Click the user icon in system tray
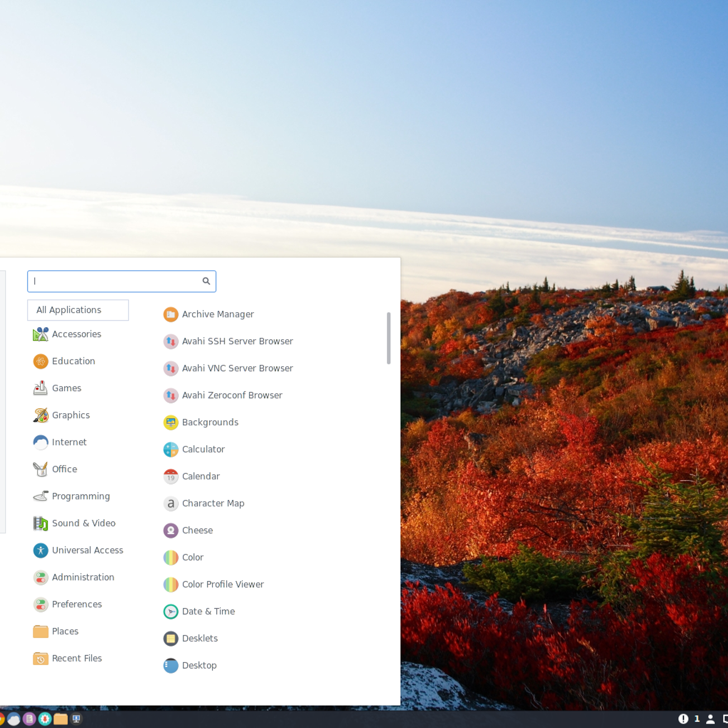 pyautogui.click(x=710, y=719)
